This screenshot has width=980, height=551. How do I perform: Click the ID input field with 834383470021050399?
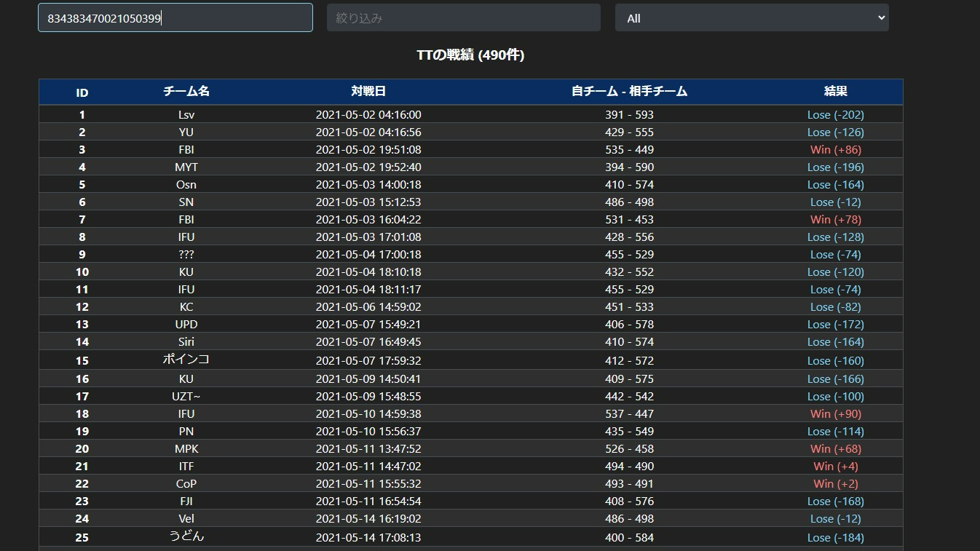175,17
